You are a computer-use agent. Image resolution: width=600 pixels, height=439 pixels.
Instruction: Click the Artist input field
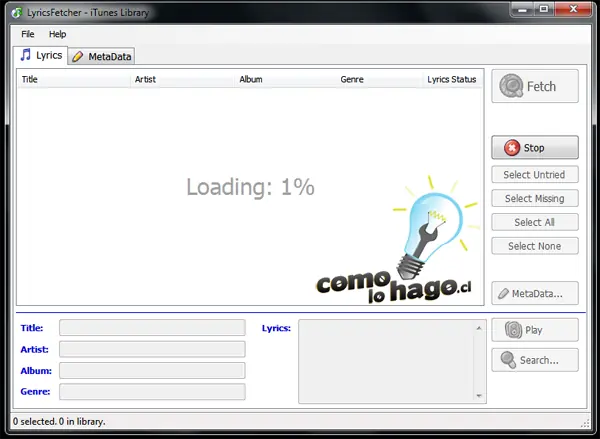152,349
